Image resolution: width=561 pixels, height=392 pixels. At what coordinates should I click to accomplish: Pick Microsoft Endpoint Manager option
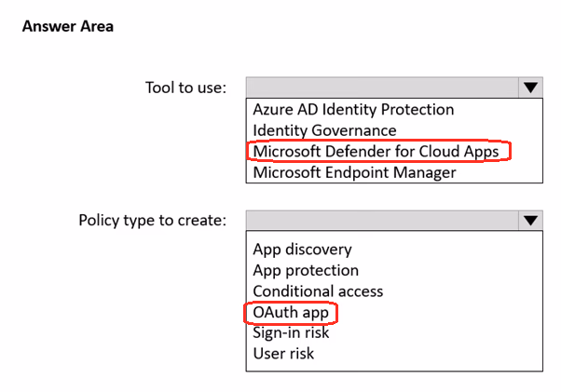tap(354, 172)
